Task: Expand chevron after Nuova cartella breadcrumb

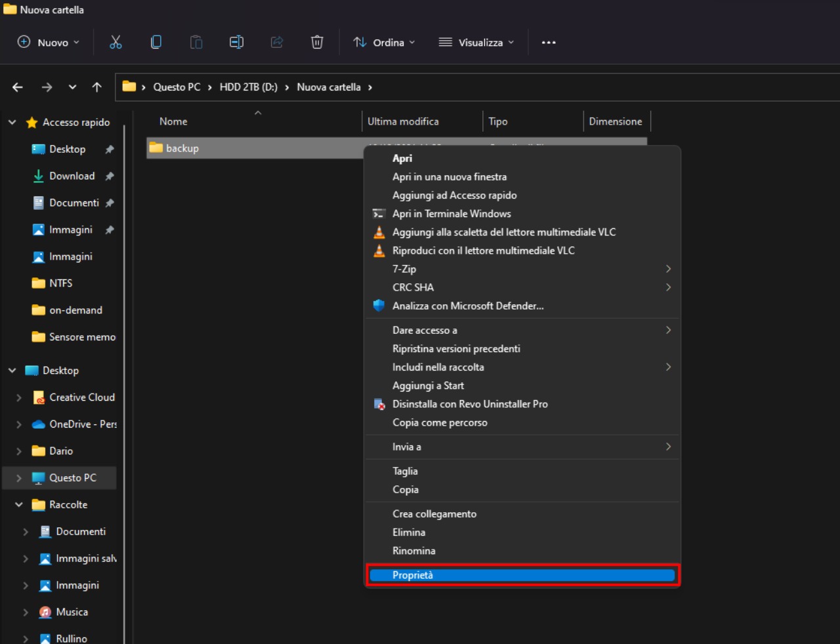Action: click(x=370, y=87)
